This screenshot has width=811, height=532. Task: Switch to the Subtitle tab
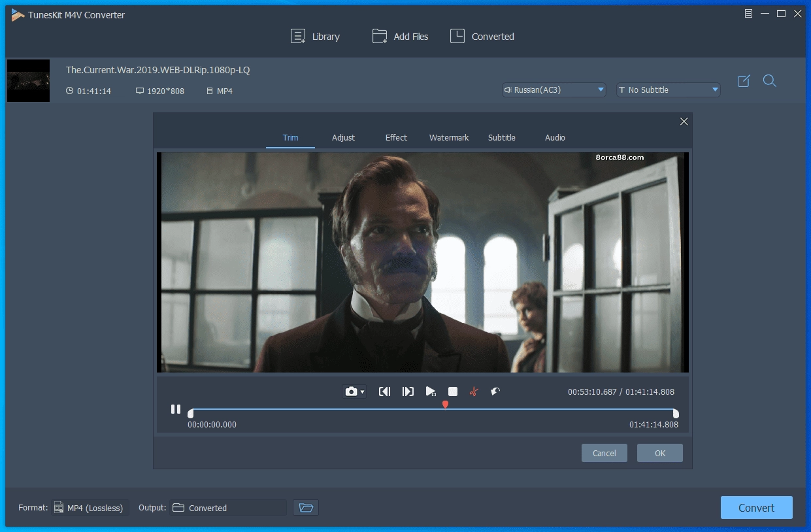click(502, 138)
